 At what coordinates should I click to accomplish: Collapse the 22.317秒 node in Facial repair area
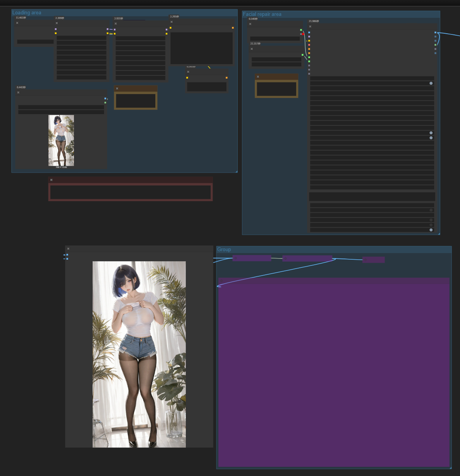click(x=252, y=49)
